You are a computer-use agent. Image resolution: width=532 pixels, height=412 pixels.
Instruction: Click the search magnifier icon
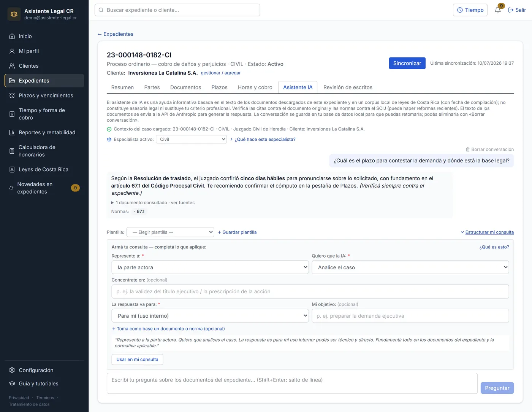coord(101,10)
